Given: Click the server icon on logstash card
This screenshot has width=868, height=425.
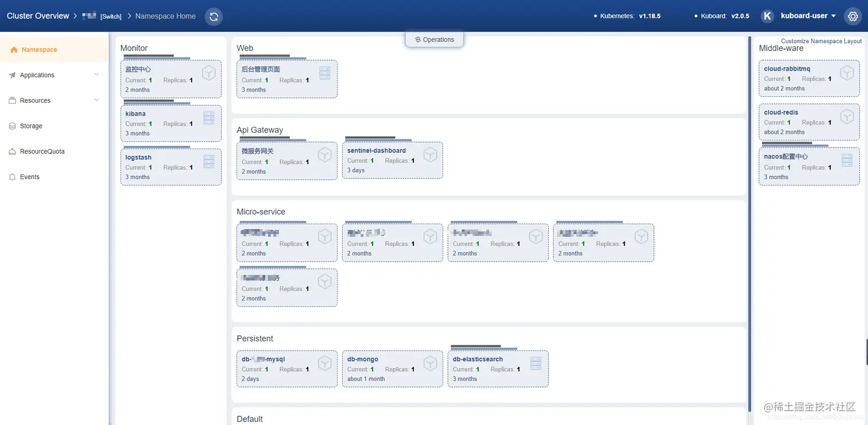Looking at the screenshot, I should click(x=209, y=161).
